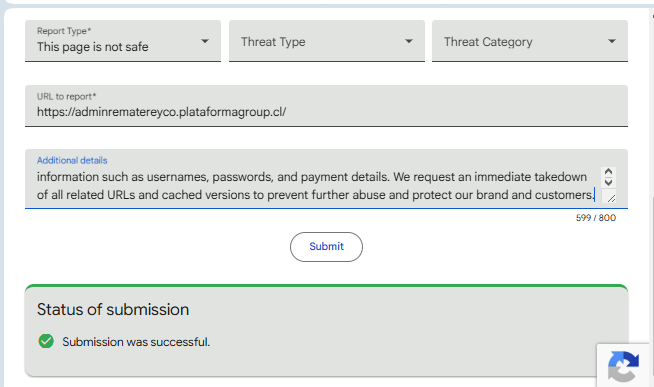Click inside the Additional details textarea
The width and height of the screenshot is (654, 387).
(317, 186)
